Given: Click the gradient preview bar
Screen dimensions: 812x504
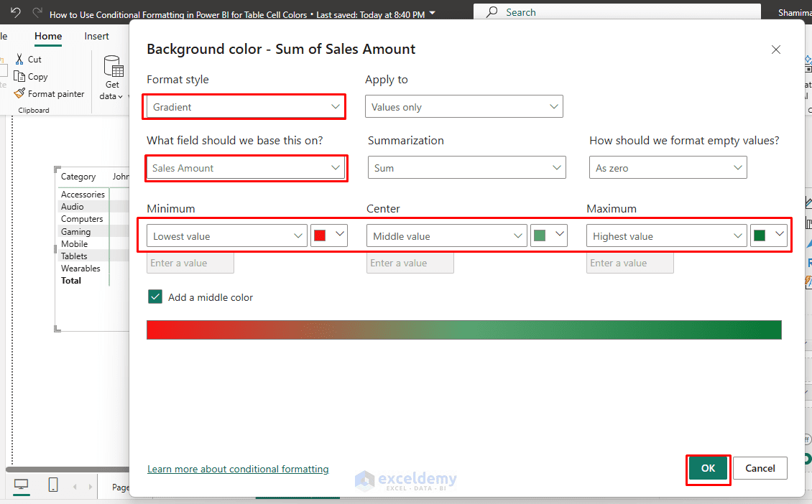Looking at the screenshot, I should (x=464, y=330).
